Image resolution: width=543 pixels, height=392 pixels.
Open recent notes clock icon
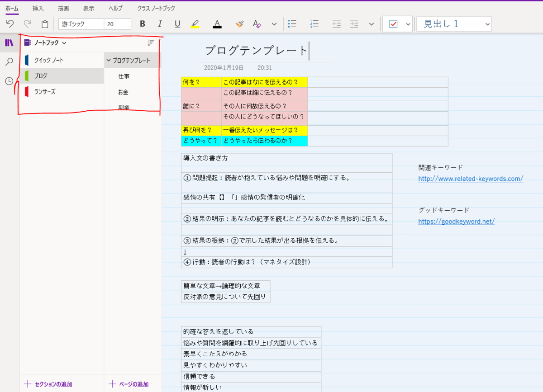click(x=9, y=81)
